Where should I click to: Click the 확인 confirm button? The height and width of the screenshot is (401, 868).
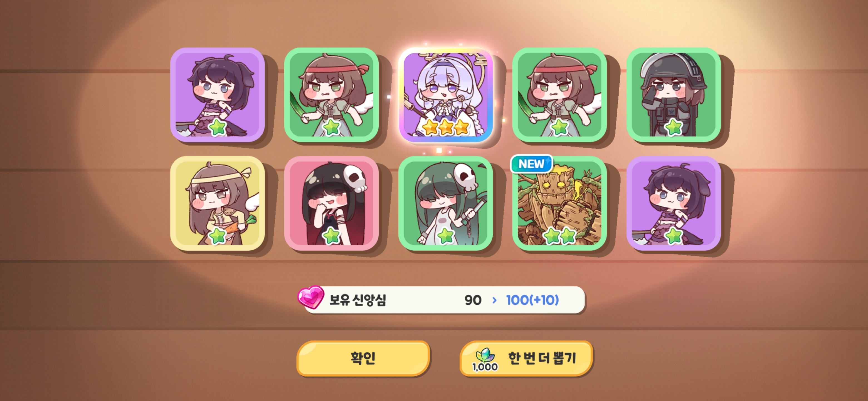tap(363, 358)
